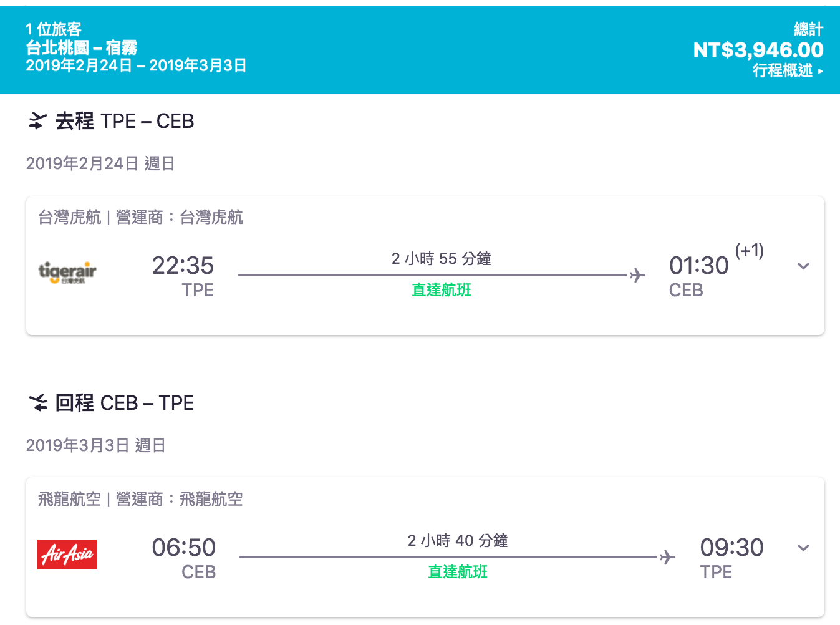Select the 去程 TPE – CEB heading
Screen dimensions: 840x625
[x=124, y=121]
